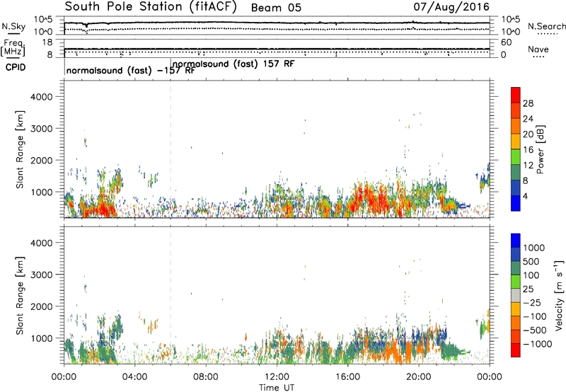Viewport: 566px width, 392px height.
Task: Click the N.Search legend label
Action: [x=546, y=26]
